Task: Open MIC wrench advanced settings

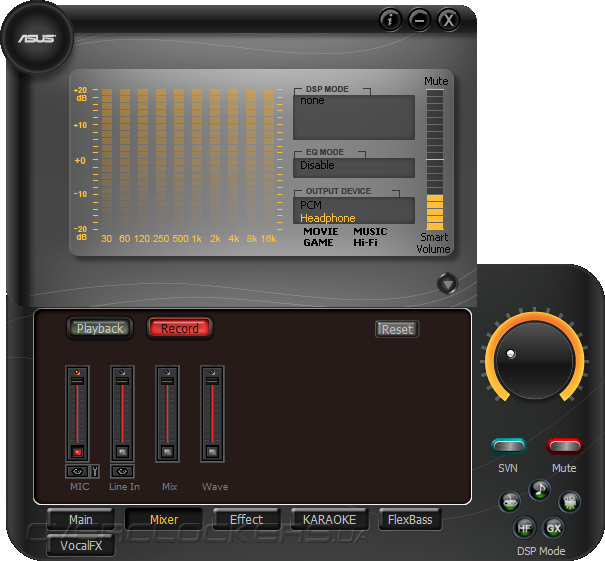Action: (x=95, y=471)
